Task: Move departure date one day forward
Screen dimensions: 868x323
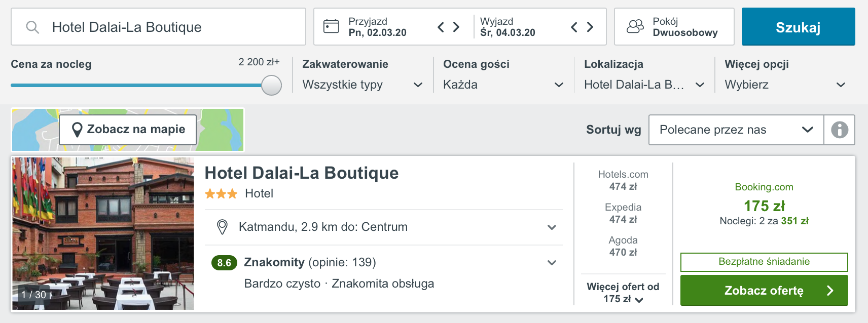Action: coord(590,27)
